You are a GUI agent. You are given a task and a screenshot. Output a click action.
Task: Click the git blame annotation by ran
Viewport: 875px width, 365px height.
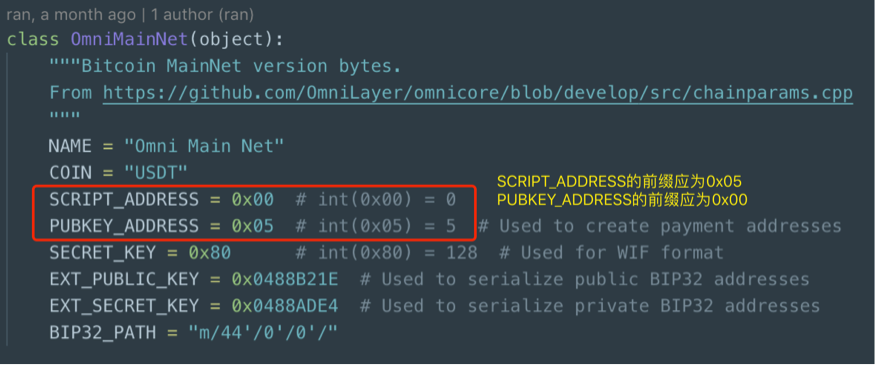click(130, 15)
